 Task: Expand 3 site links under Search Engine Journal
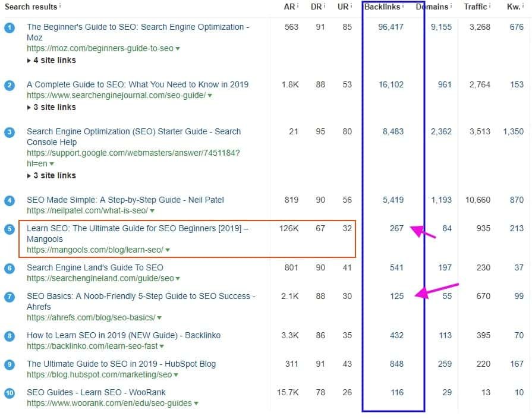click(51, 107)
